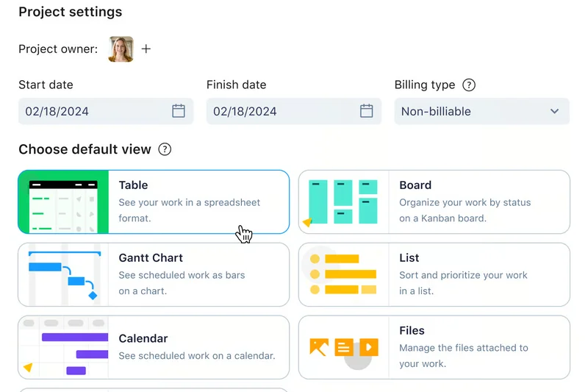Click the Table view spreadsheet icon
The image size is (588, 392).
(x=63, y=202)
